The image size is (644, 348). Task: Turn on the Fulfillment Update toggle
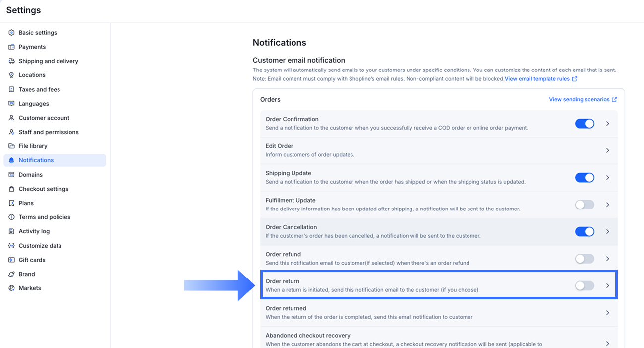click(x=585, y=205)
